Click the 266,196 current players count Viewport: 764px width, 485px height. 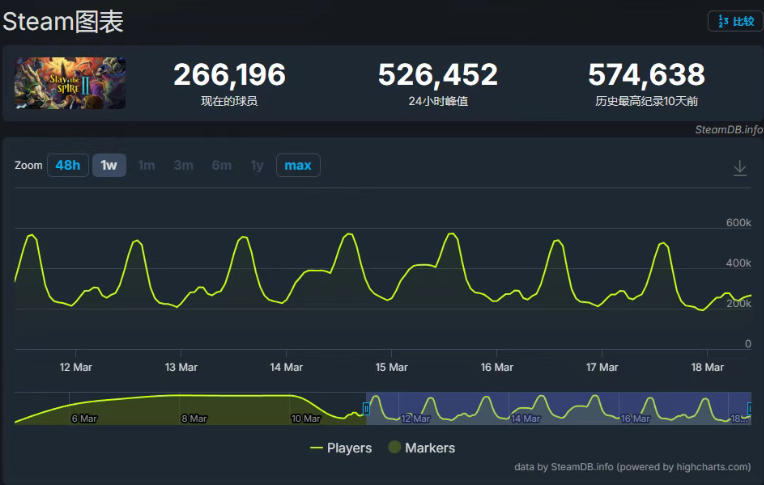click(229, 75)
